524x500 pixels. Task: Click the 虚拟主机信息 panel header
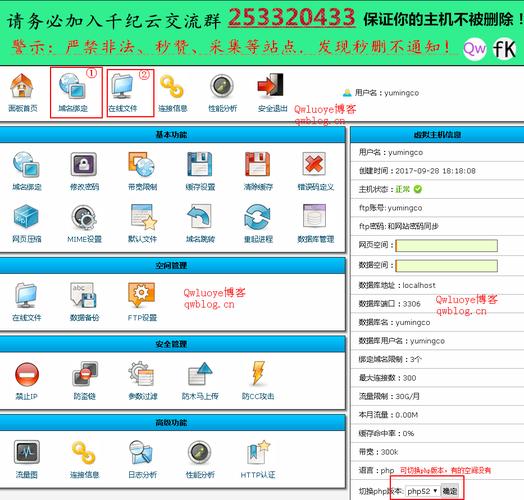point(437,135)
